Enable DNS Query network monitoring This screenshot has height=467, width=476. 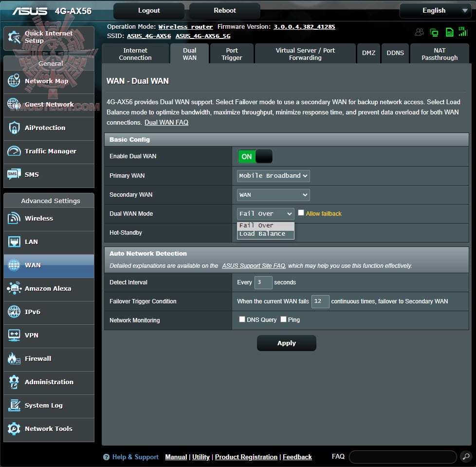click(242, 319)
